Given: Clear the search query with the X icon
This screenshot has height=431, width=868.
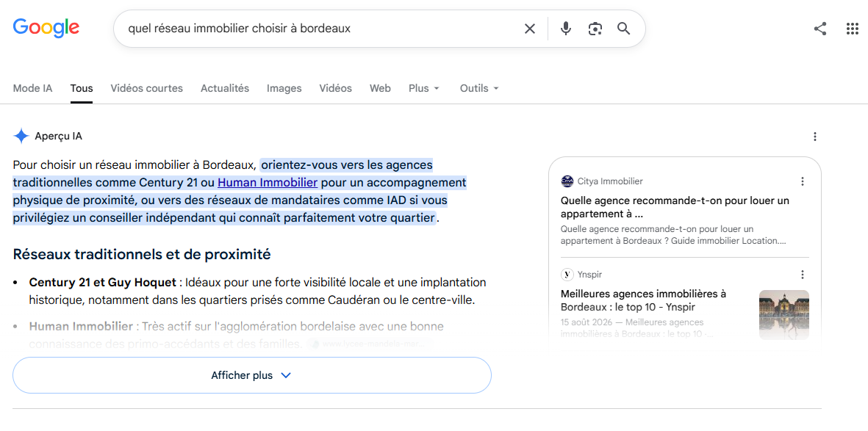Looking at the screenshot, I should (x=530, y=29).
